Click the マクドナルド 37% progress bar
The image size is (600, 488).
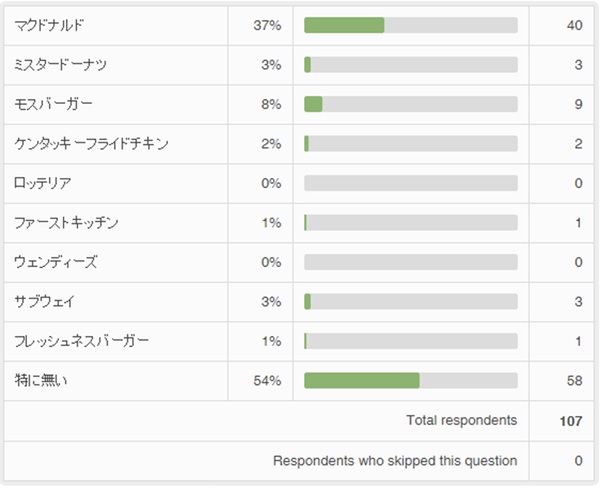[410, 25]
